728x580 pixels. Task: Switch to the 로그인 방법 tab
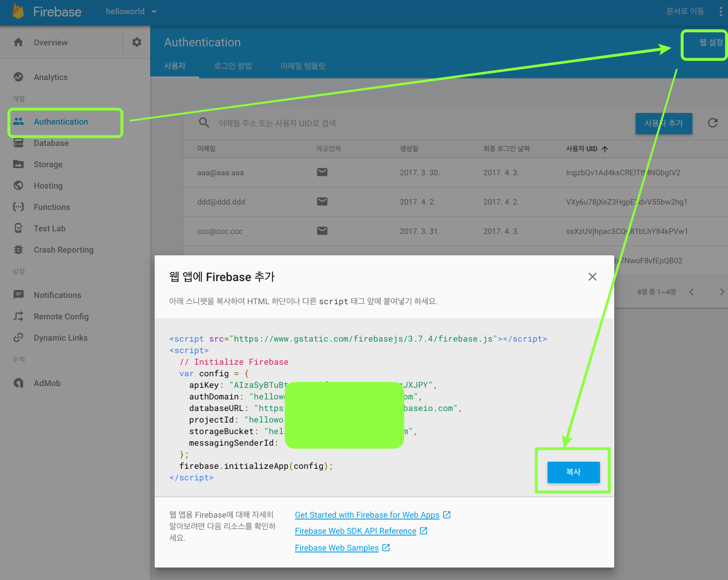pos(233,66)
